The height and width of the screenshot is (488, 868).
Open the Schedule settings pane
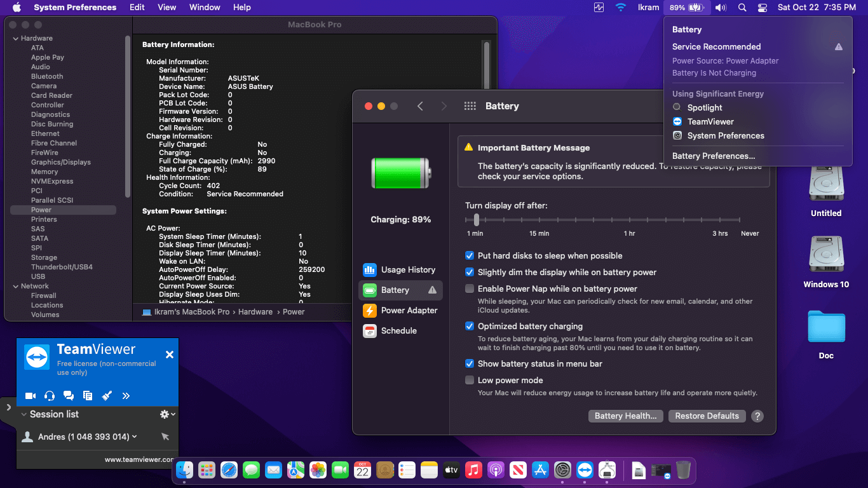point(400,330)
